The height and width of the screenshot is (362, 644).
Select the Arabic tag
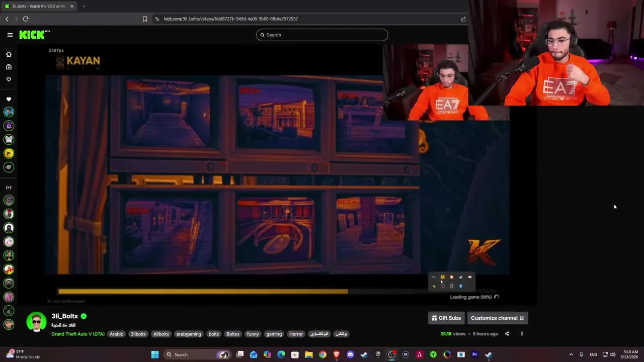(116, 334)
